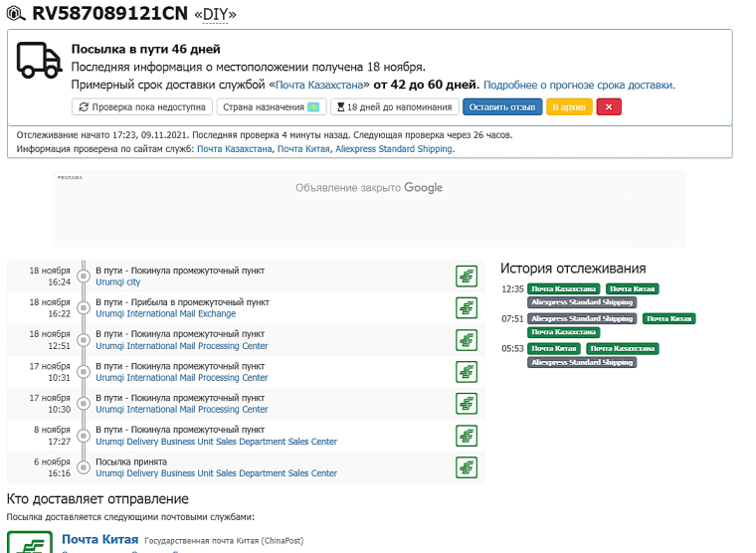This screenshot has width=756, height=553.
Task: Click the «DIY» package label
Action: pyautogui.click(x=215, y=15)
